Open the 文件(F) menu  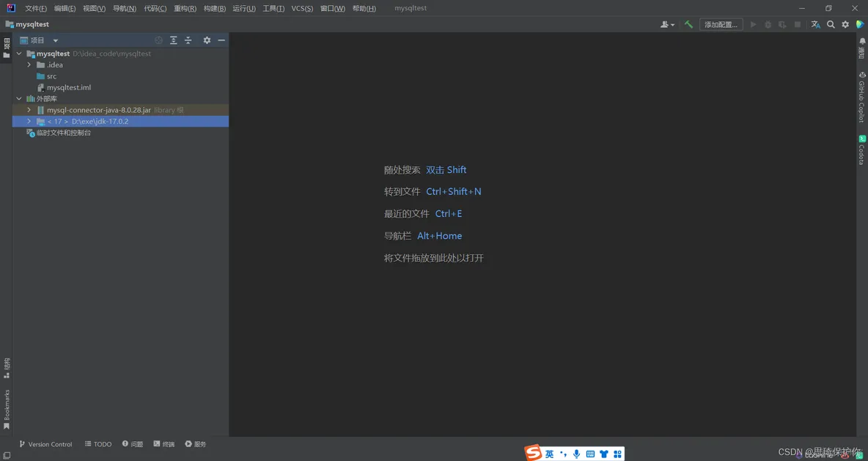coord(36,8)
